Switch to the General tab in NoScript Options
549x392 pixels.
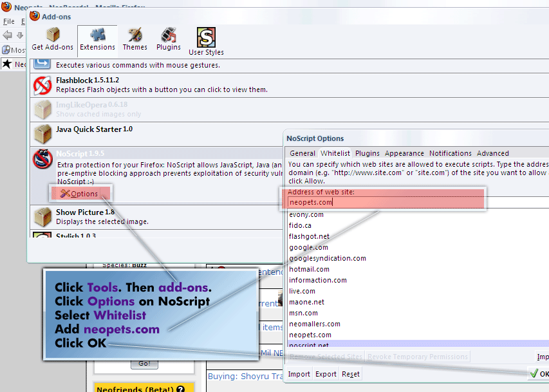coord(302,153)
